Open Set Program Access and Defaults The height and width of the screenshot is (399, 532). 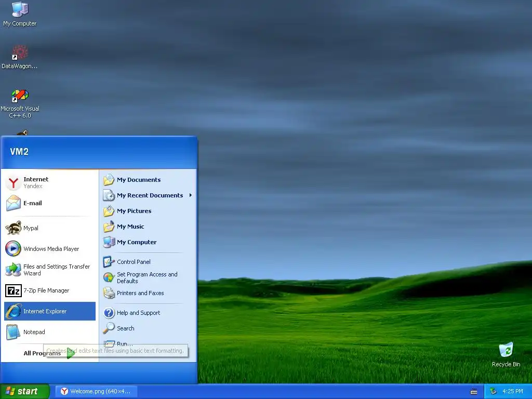(148, 277)
